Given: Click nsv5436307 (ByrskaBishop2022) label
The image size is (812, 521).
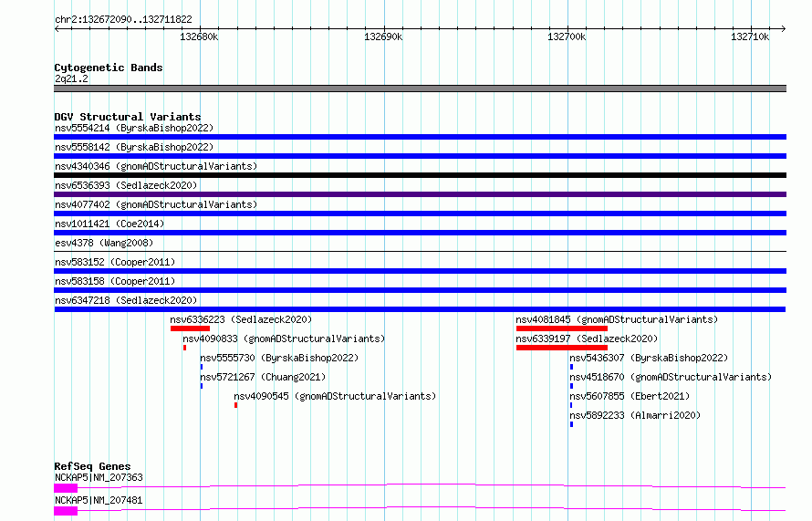Looking at the screenshot, I should coord(649,358).
